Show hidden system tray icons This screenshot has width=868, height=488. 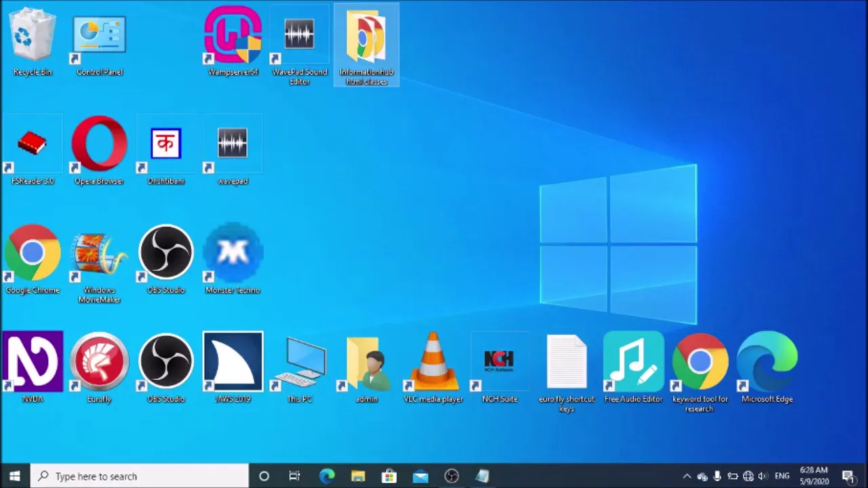[x=687, y=476]
